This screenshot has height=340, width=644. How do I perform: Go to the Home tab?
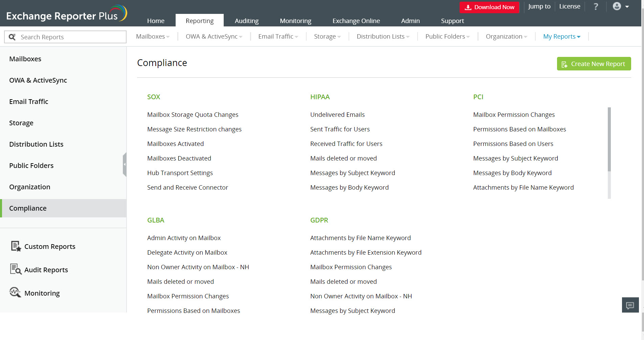point(156,21)
